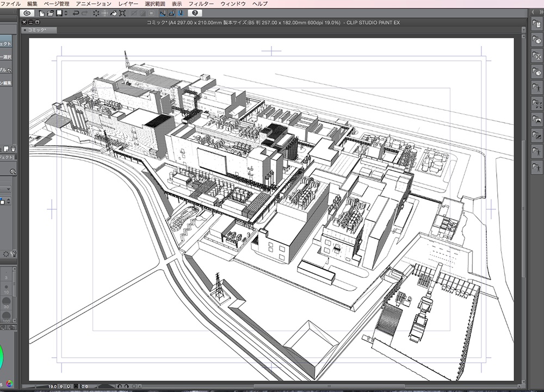This screenshot has width=544, height=392.
Task: Click the Open file folder icon
Action: click(x=50, y=13)
